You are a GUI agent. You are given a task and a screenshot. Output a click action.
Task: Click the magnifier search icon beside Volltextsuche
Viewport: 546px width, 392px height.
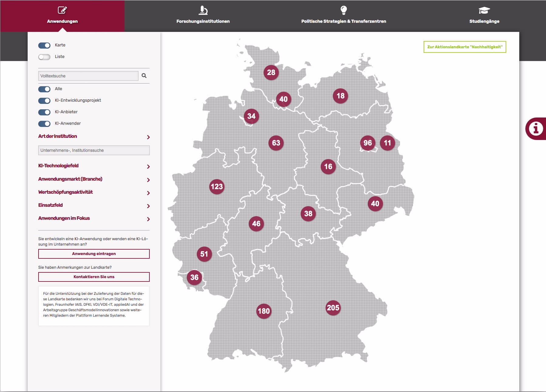point(144,76)
